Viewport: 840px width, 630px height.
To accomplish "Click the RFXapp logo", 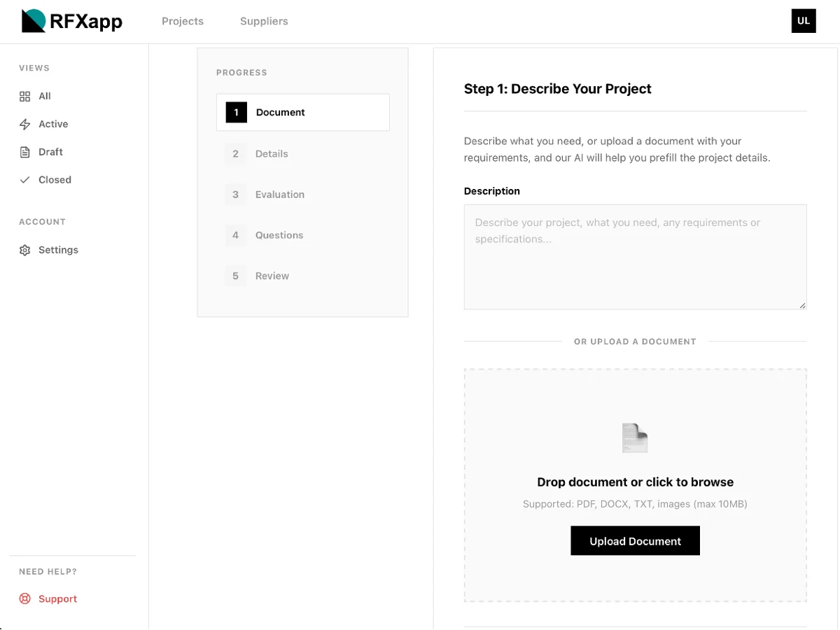I will [72, 21].
